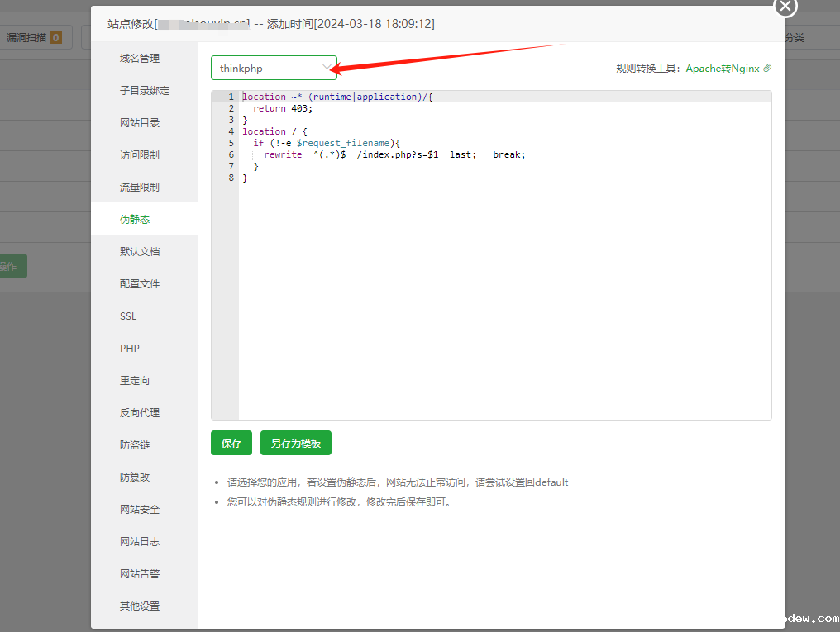Screen dimensions: 840x632
Task: Open the 反向代理 tab
Action: tap(140, 413)
